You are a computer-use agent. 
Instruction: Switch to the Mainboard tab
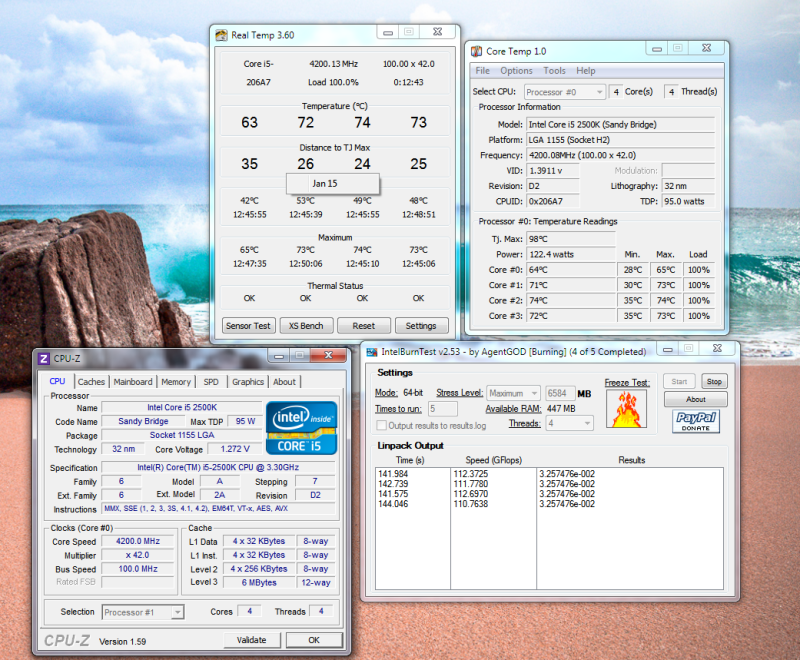[133, 382]
